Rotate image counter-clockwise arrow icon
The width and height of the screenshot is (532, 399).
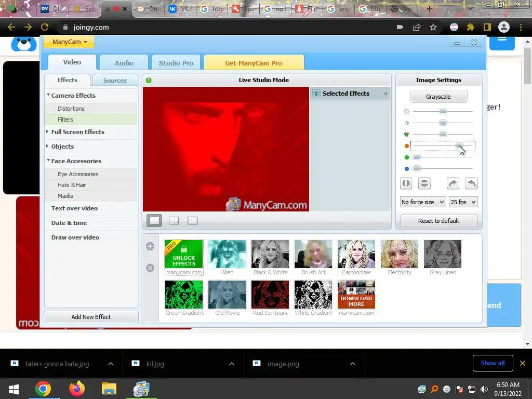pyautogui.click(x=472, y=183)
